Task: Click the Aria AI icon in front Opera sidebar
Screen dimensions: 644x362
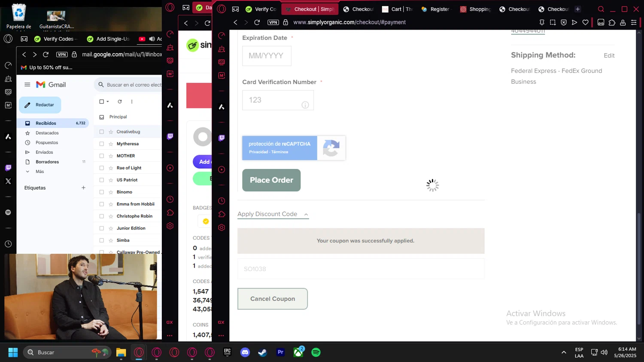Action: tap(222, 107)
